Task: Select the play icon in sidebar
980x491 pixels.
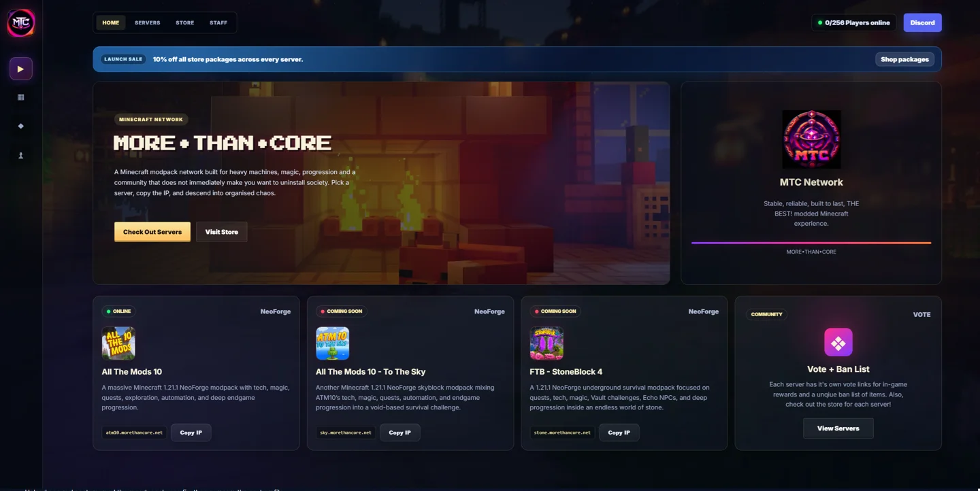Action: [21, 69]
